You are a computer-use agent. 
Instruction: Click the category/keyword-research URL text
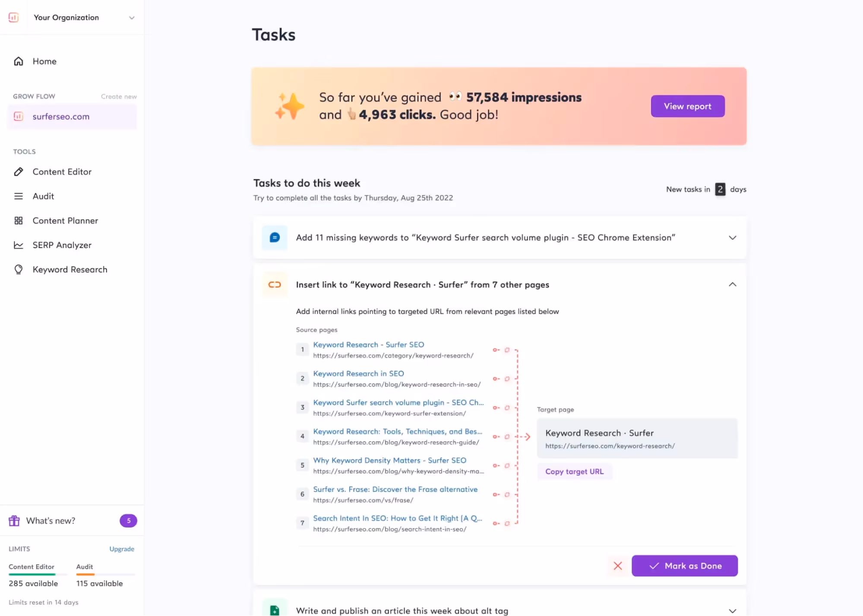(393, 355)
